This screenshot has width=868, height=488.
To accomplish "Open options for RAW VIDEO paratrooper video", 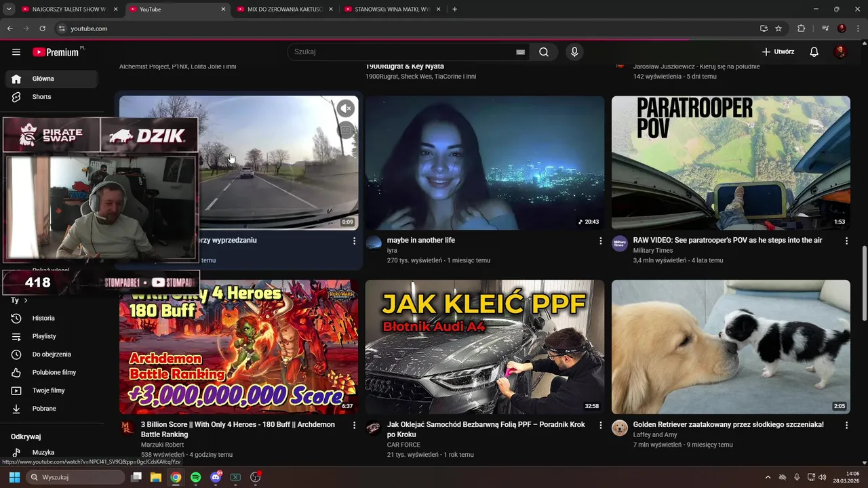I will [846, 241].
